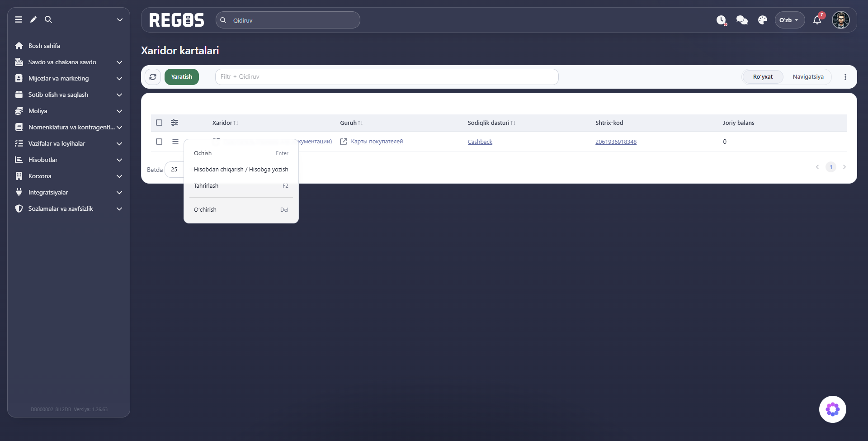Open the Cashback loyalty program link

tap(480, 142)
